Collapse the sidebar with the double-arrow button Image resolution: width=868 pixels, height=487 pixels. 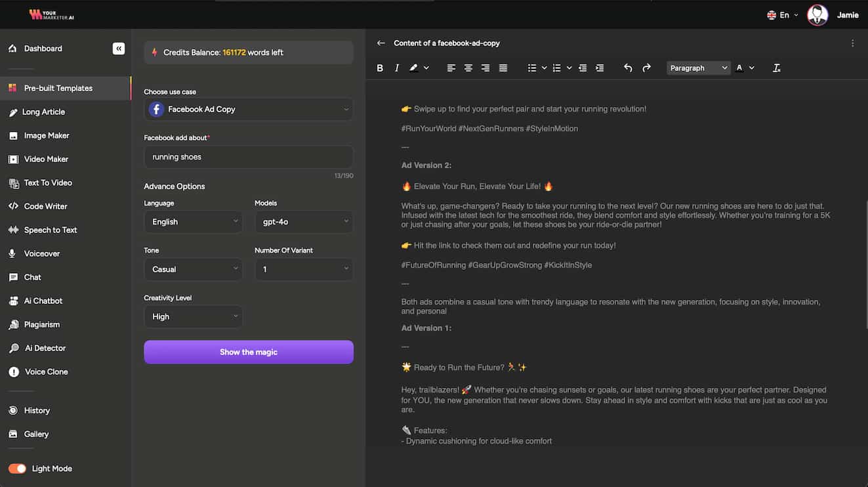click(119, 48)
